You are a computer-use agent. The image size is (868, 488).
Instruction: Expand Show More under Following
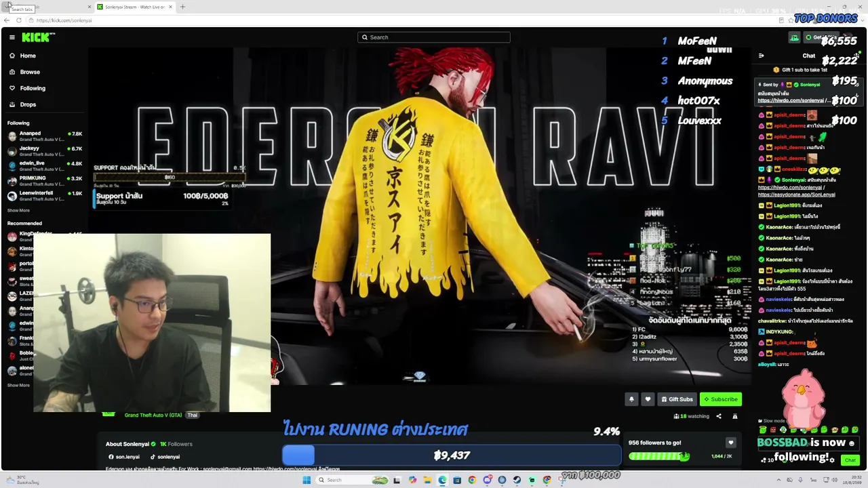pos(18,211)
